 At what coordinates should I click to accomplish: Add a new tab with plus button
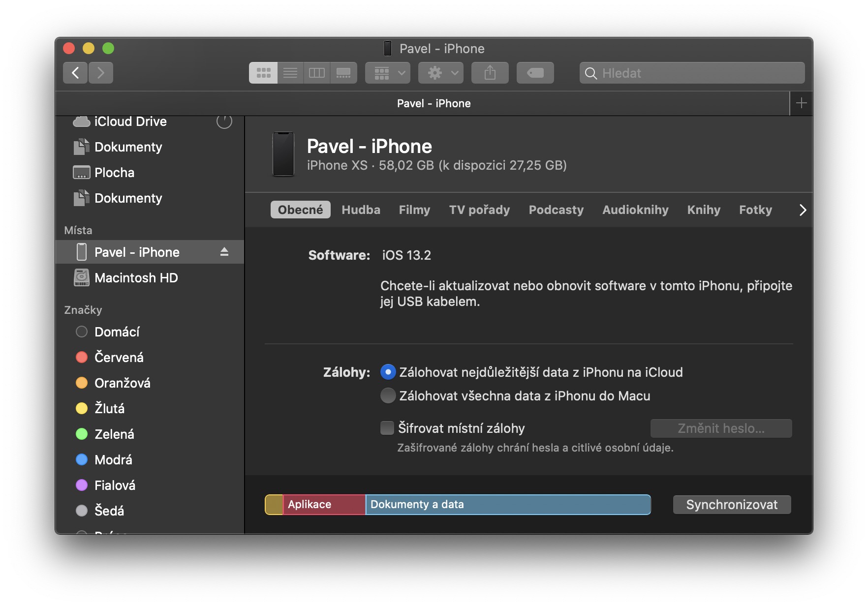click(801, 103)
